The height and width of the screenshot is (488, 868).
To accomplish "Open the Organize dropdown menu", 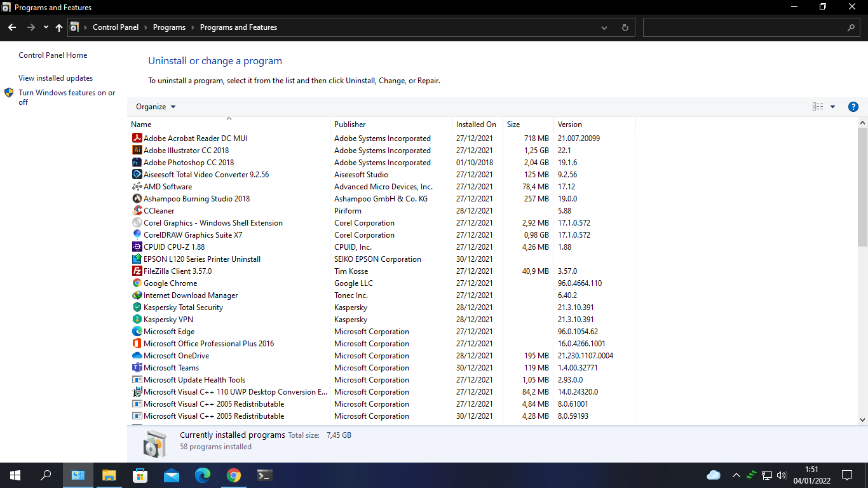I will coord(156,107).
